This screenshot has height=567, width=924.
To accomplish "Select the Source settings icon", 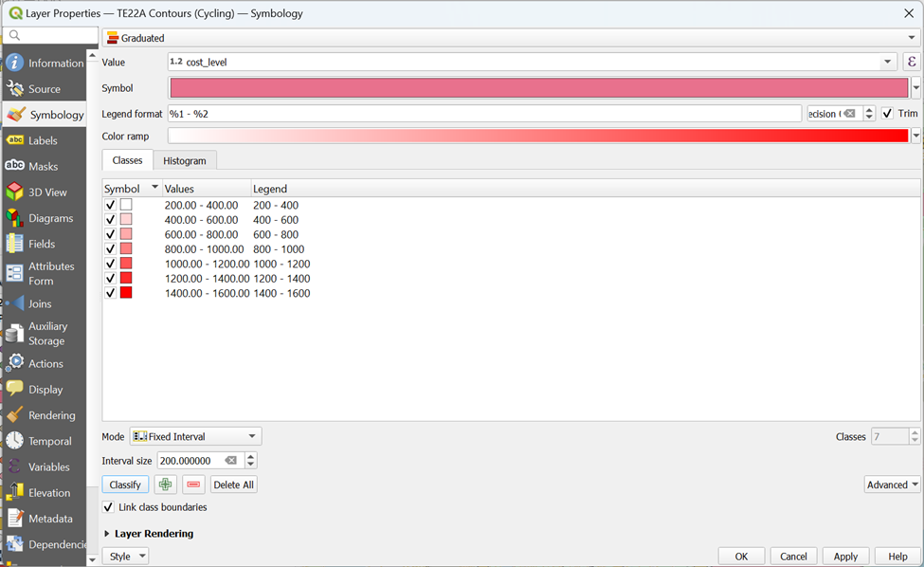I will point(15,89).
